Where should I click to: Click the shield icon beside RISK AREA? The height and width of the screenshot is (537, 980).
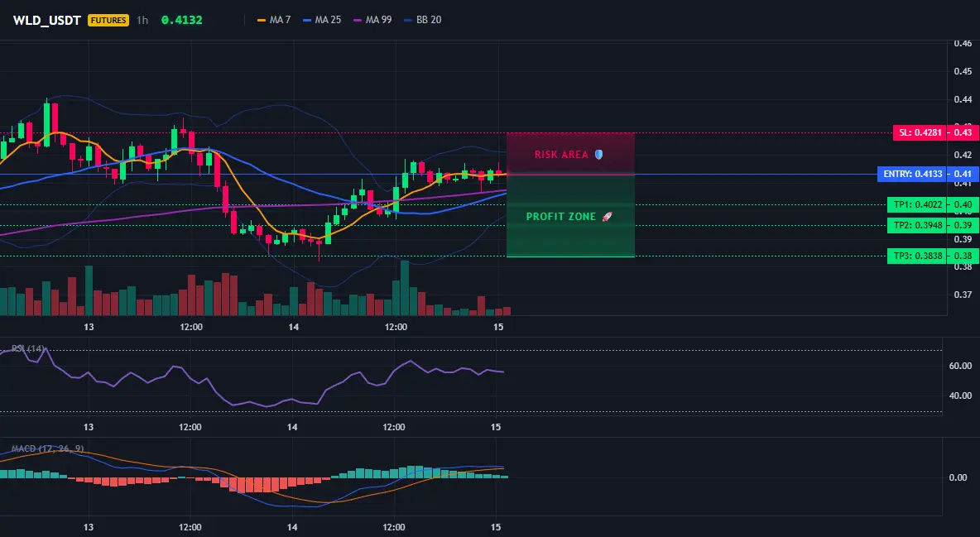pyautogui.click(x=598, y=155)
